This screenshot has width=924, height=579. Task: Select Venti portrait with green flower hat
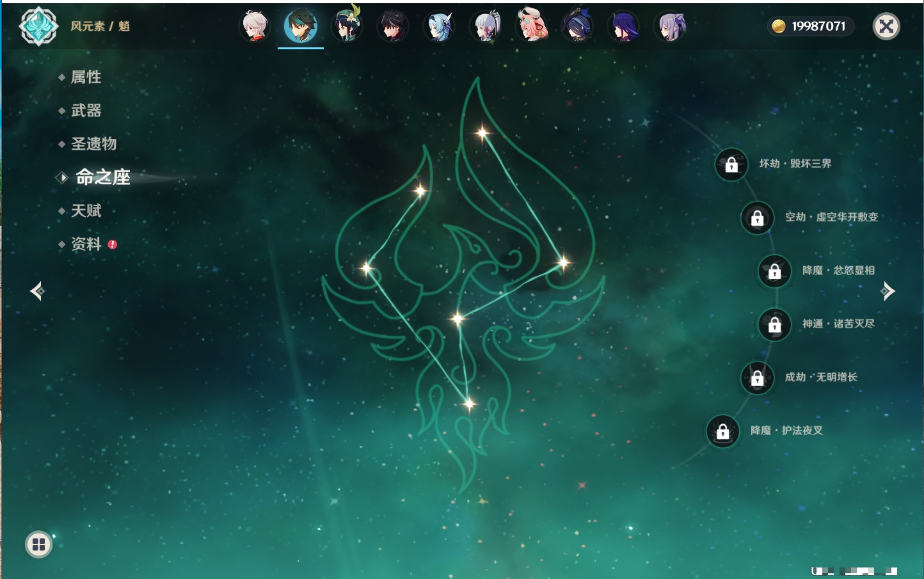[347, 26]
